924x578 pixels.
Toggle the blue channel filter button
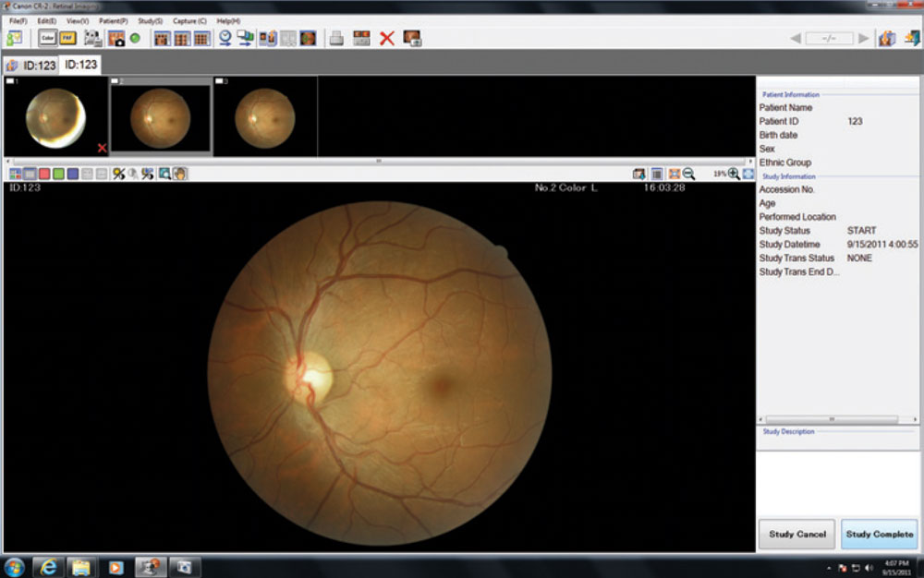click(x=72, y=174)
